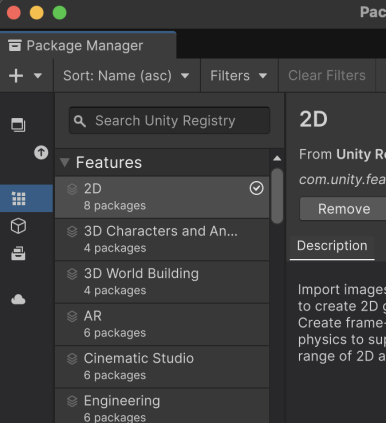
Task: Select the Unity Registry grid icon
Action: tap(19, 198)
